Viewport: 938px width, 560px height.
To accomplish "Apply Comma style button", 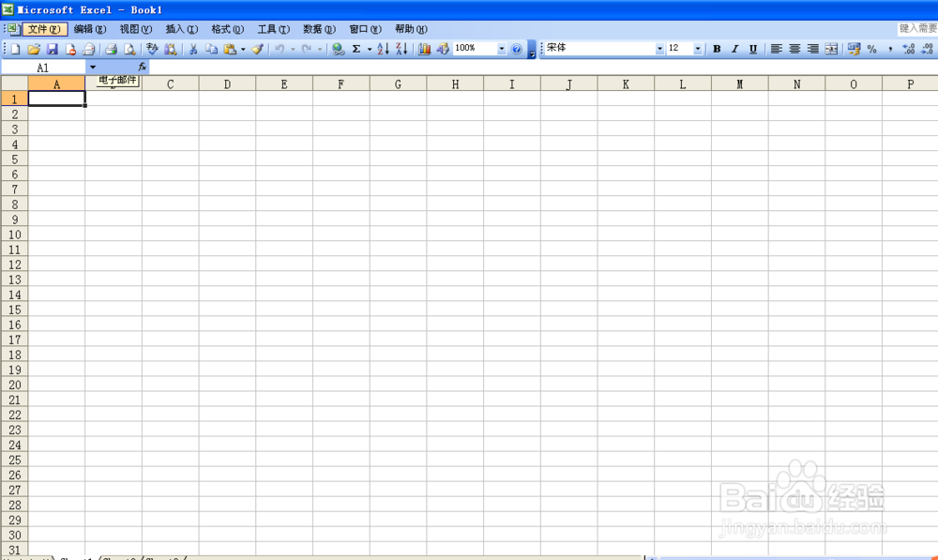I will coord(890,49).
